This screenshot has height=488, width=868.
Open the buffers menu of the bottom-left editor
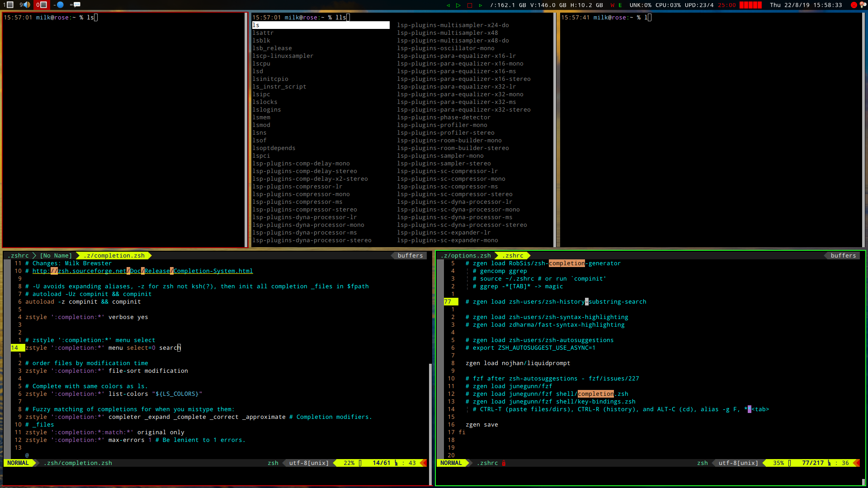(409, 255)
